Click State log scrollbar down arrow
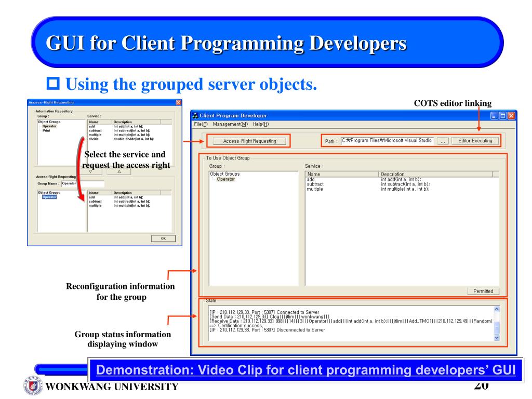Screen dimensions: 532x399 click(496, 338)
